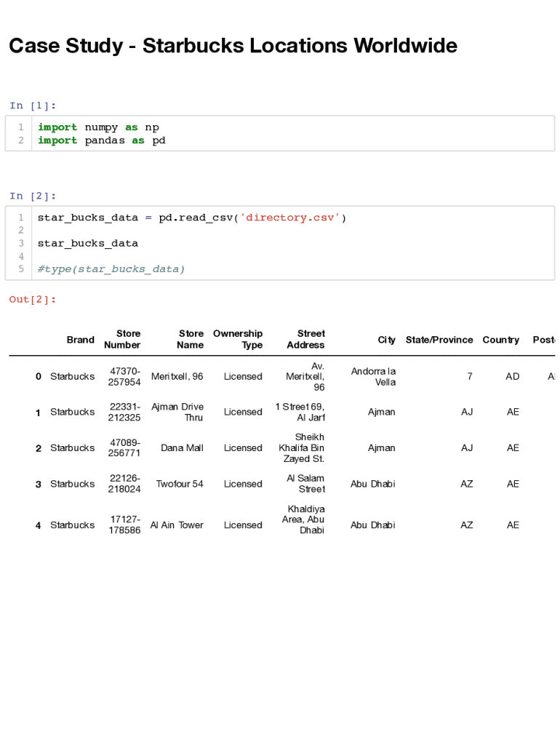Click Country 'AE' in the Dana Mall row
Image resolution: width=560 pixels, height=745 pixels.
513,447
